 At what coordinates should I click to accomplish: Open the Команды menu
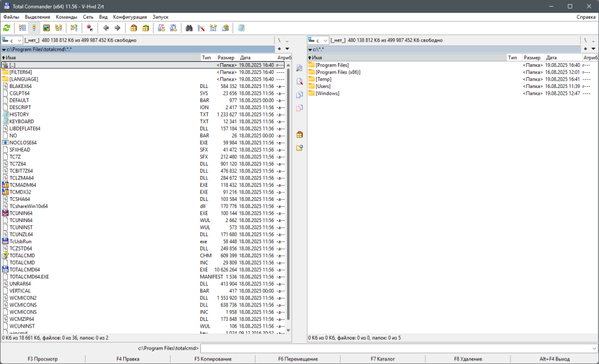(66, 17)
